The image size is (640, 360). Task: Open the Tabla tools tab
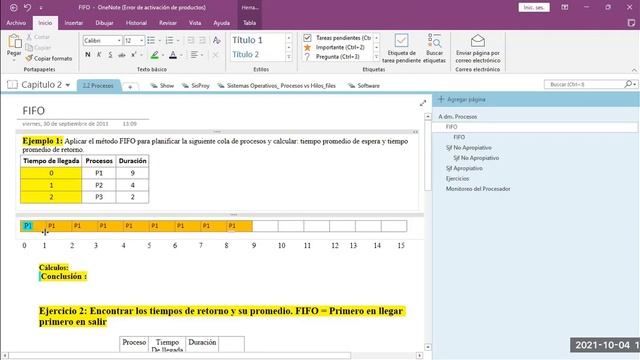(249, 23)
